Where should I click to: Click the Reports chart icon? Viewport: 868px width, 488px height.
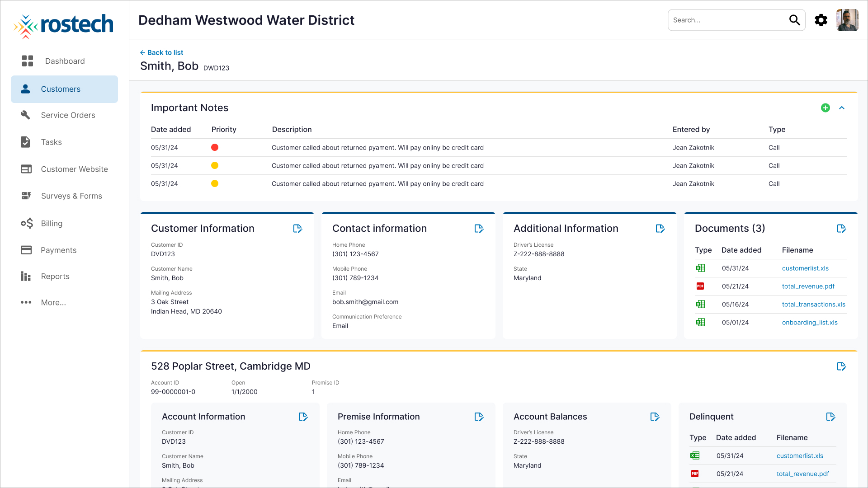coord(26,276)
